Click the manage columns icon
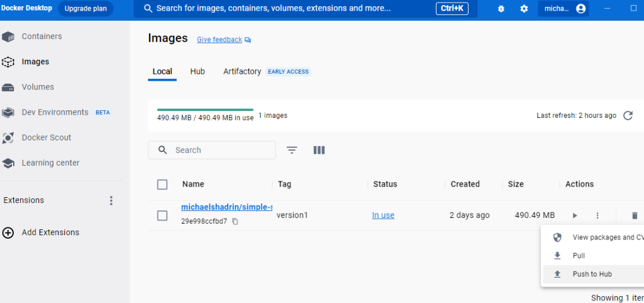The width and height of the screenshot is (644, 303). click(319, 150)
